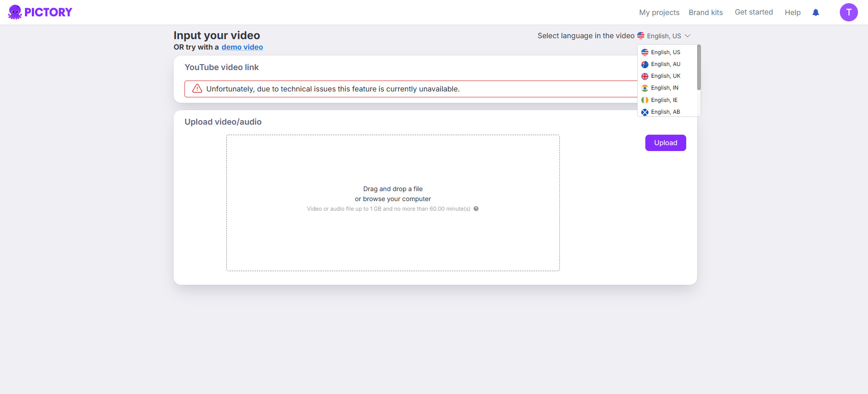The width and height of the screenshot is (868, 394).
Task: Click the language list scrollbar thumb
Action: click(698, 67)
